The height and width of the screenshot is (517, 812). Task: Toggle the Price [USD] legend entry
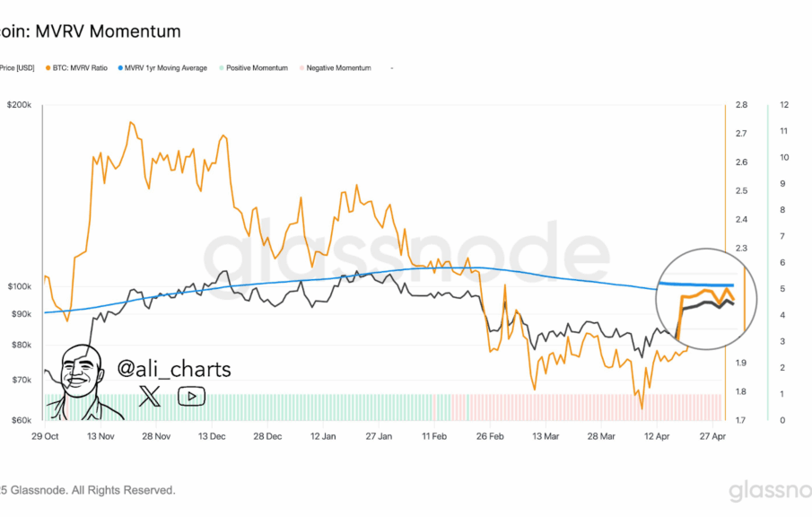[x=16, y=68]
